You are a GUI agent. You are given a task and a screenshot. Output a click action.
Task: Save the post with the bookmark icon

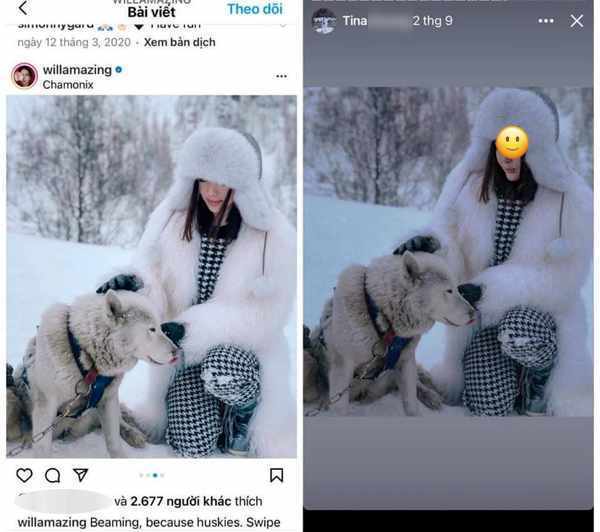coord(276,475)
